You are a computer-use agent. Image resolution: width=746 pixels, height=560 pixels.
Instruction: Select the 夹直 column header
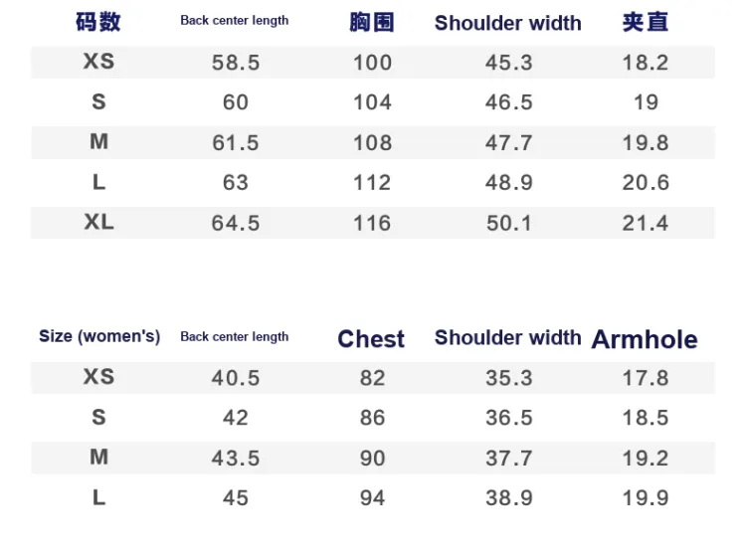pos(646,22)
